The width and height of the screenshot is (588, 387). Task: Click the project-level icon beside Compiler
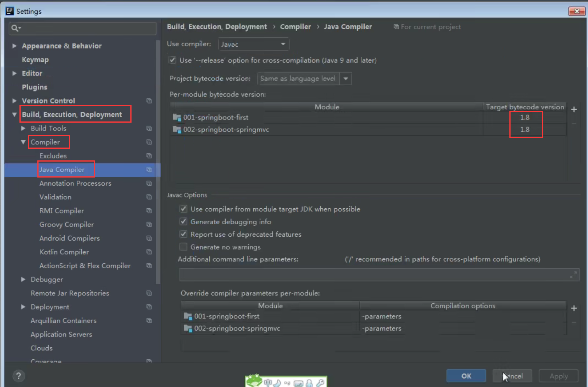(x=149, y=142)
